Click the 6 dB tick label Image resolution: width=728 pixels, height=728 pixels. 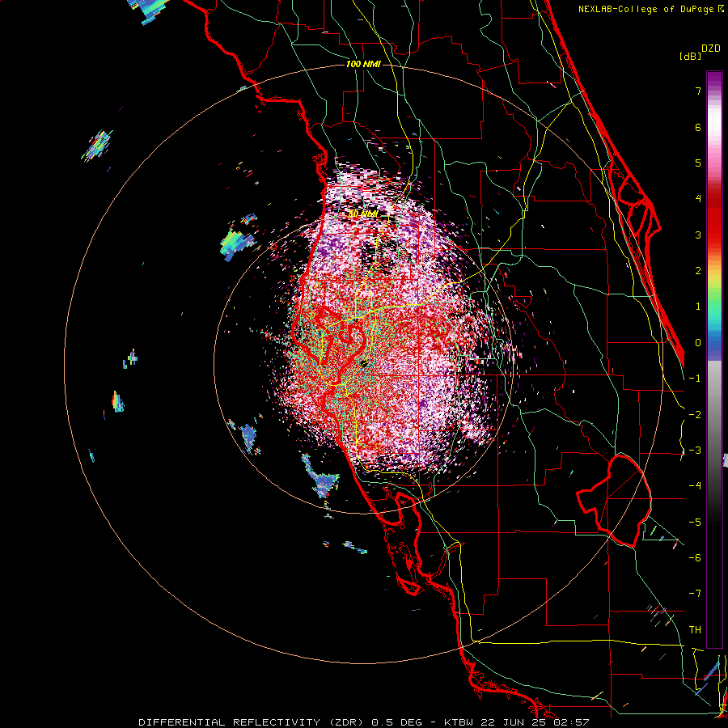point(698,127)
